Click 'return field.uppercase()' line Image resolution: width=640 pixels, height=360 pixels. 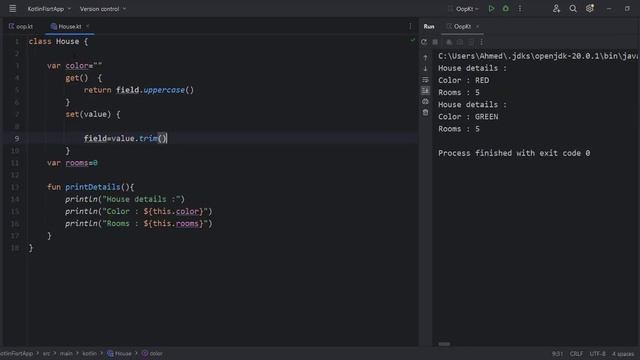tap(139, 90)
